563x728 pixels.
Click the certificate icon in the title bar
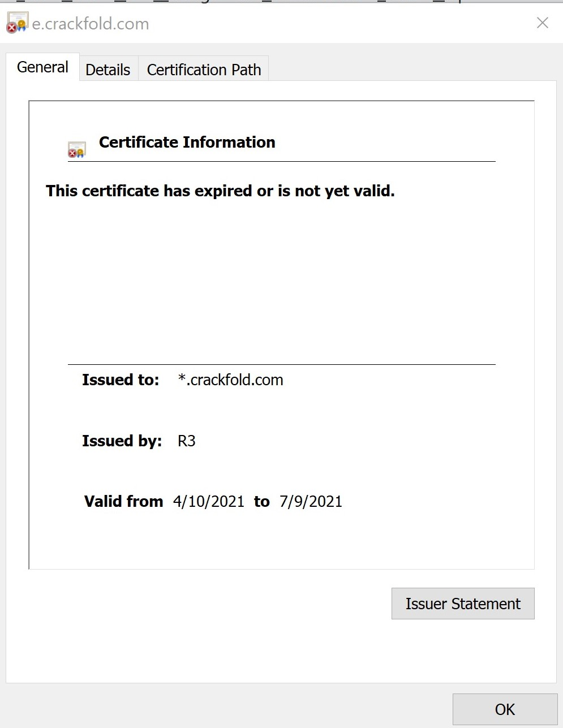click(x=17, y=23)
